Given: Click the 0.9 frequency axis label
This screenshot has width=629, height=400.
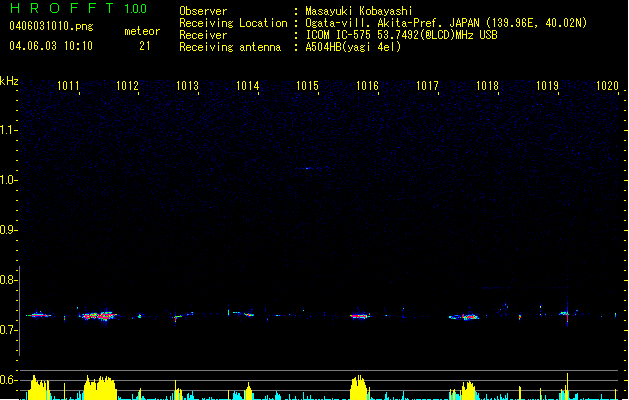Looking at the screenshot, I should pyautogui.click(x=8, y=230).
